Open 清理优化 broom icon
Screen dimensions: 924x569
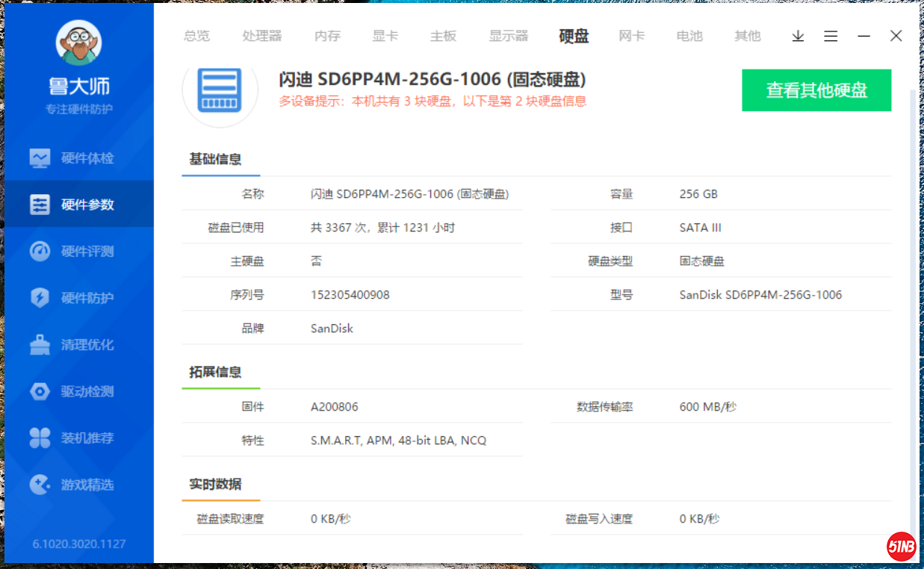coord(40,345)
